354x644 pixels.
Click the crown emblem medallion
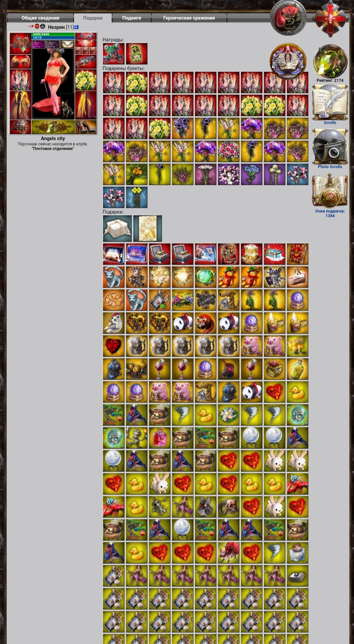pyautogui.click(x=288, y=61)
